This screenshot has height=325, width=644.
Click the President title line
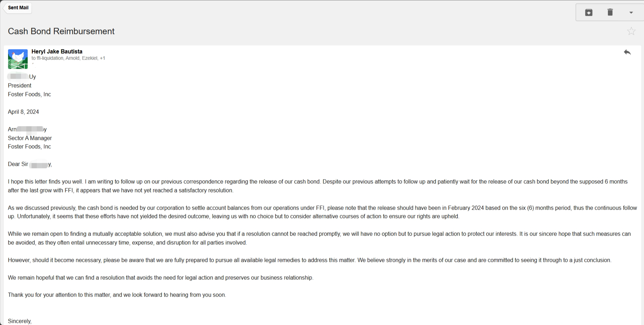20,86
